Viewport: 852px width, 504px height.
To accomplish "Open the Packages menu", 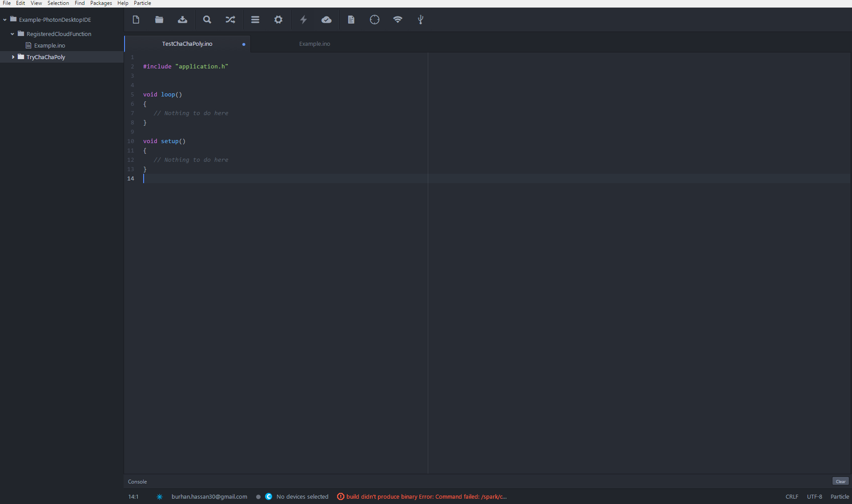I will (101, 3).
